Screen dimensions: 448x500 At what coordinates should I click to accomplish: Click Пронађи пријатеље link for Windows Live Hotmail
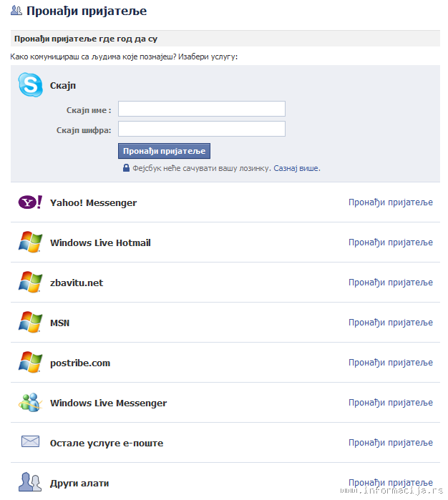coord(391,242)
